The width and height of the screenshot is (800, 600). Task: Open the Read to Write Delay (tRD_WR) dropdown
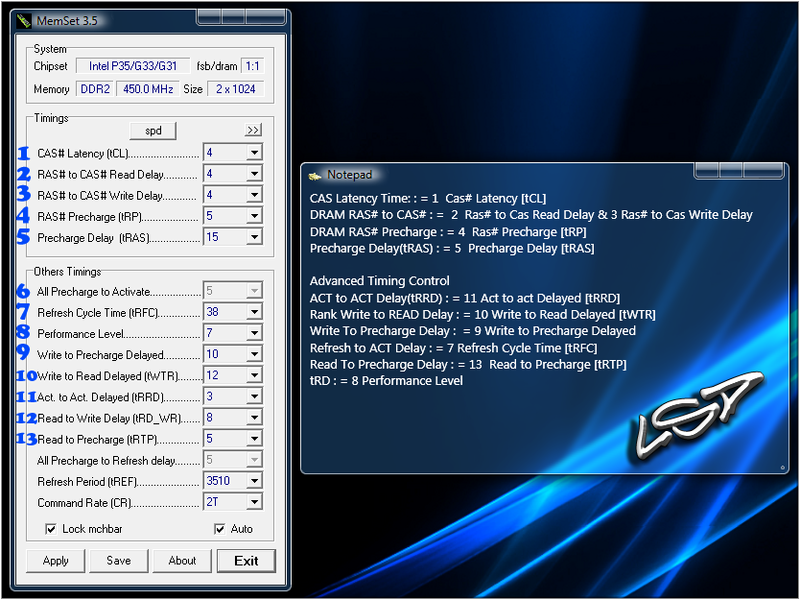coord(254,417)
